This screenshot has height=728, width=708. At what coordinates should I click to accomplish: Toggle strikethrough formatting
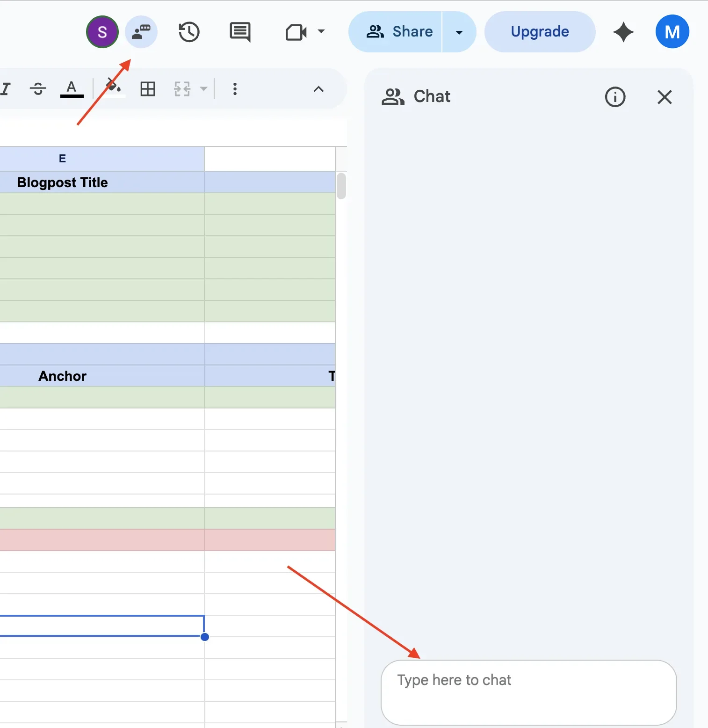click(x=38, y=88)
